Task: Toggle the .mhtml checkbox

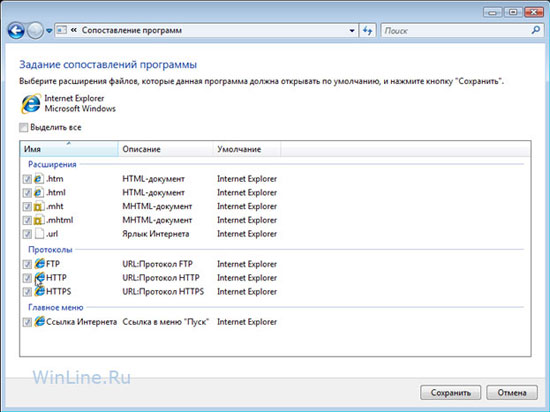Action: tap(27, 221)
